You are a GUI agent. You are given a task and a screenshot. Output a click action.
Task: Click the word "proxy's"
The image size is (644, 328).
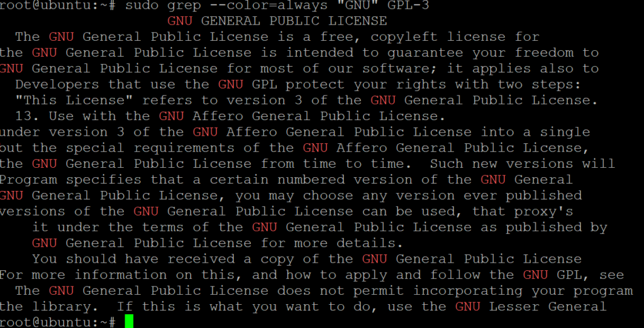click(x=544, y=211)
